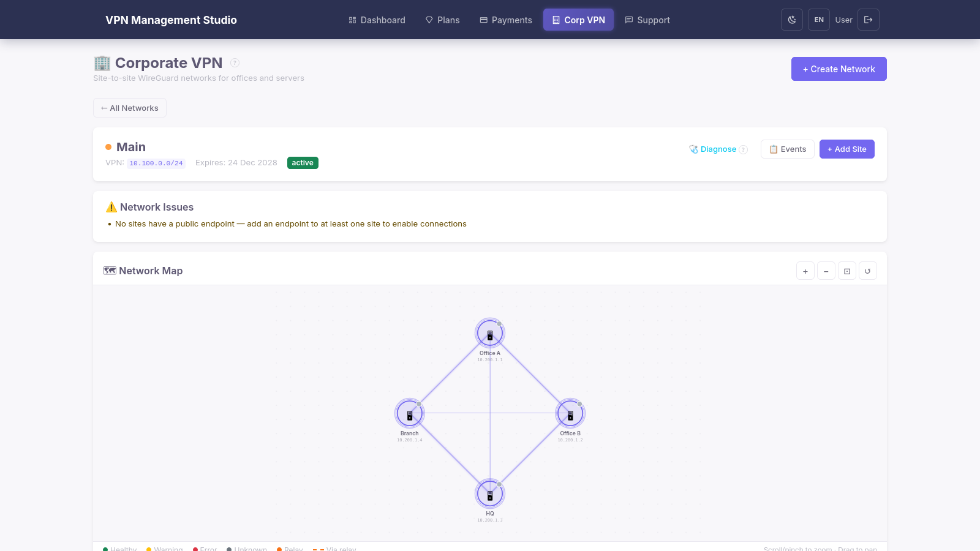Go to the Payments tab
This screenshot has height=551, width=980.
pyautogui.click(x=505, y=20)
